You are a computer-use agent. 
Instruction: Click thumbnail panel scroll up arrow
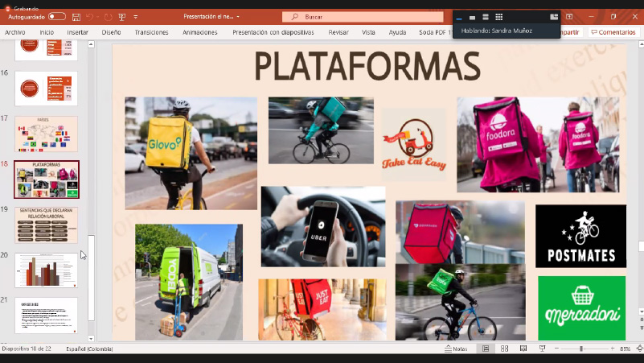(91, 44)
